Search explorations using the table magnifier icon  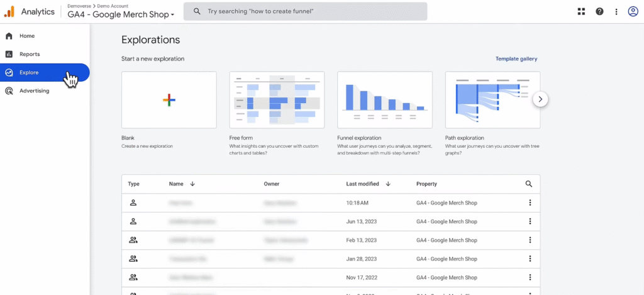tap(529, 184)
